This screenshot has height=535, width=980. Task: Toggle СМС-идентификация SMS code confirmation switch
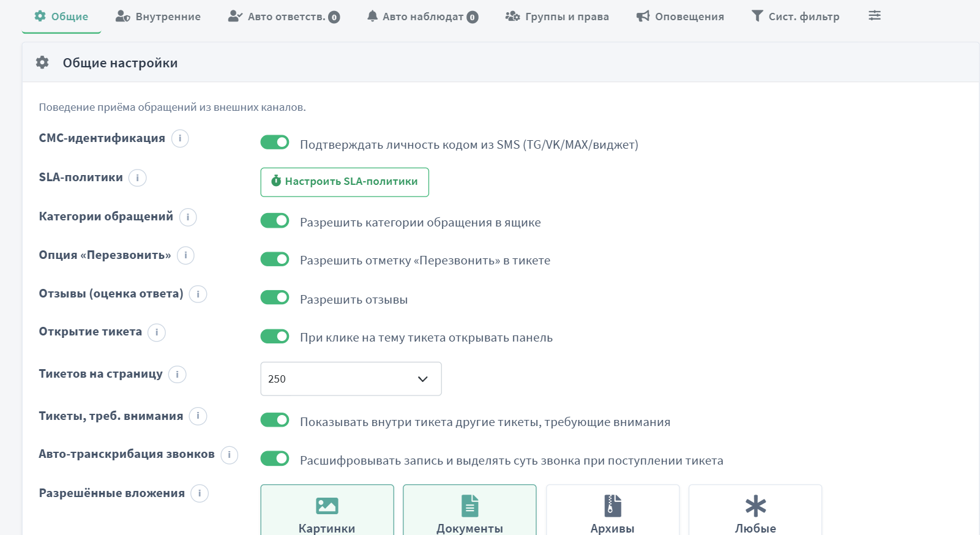275,142
